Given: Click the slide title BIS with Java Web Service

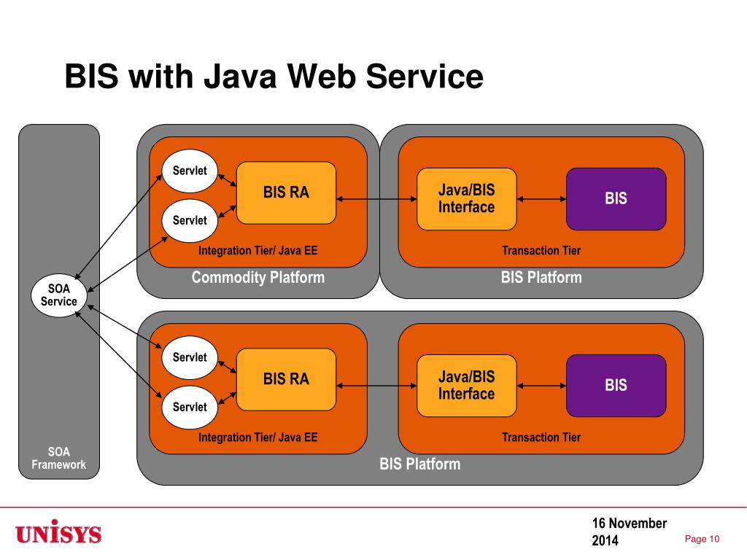Looking at the screenshot, I should (x=274, y=76).
